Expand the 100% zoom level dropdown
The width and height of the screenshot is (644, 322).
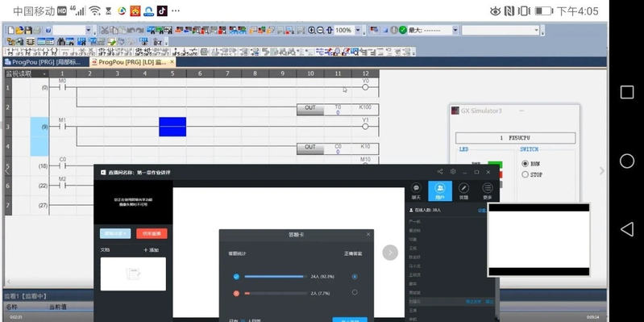(358, 30)
